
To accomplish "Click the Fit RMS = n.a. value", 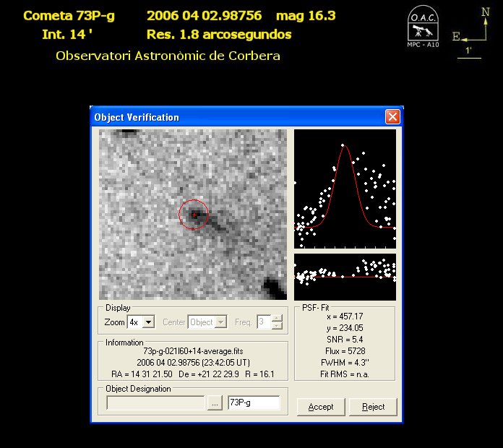I will coord(345,374).
